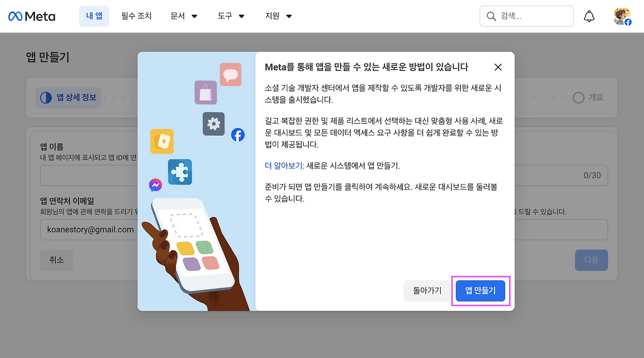Click the dialog title about Meta
Image resolution: width=644 pixels, height=358 pixels.
(367, 67)
